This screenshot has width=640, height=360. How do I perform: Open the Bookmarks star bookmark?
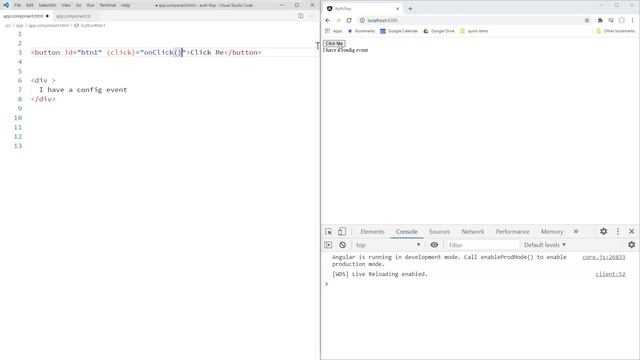(361, 31)
